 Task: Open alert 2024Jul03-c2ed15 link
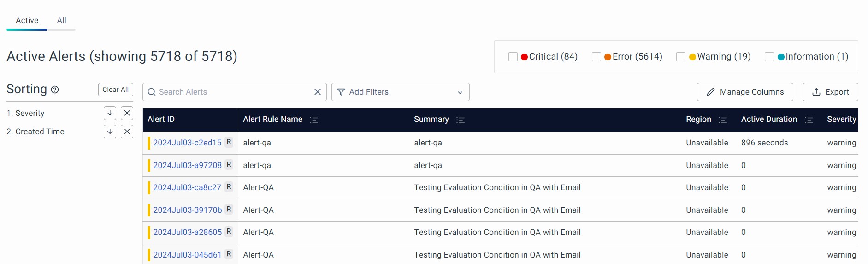coord(187,143)
